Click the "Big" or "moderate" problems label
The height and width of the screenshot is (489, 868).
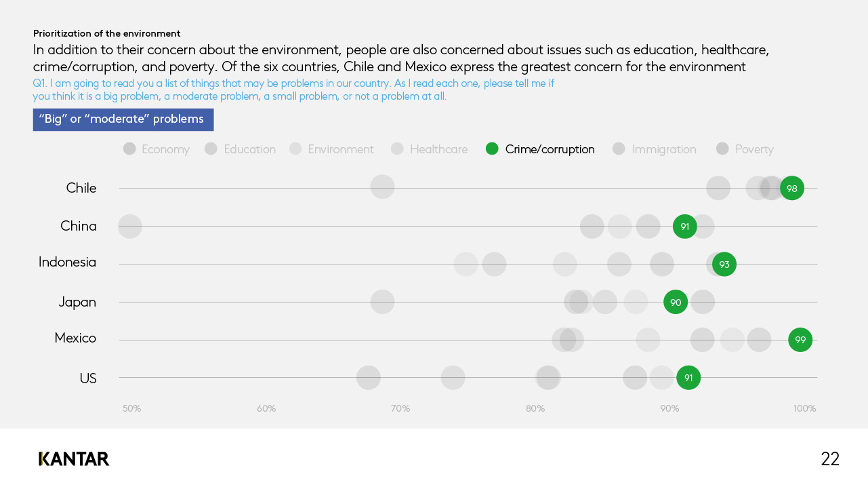[123, 119]
